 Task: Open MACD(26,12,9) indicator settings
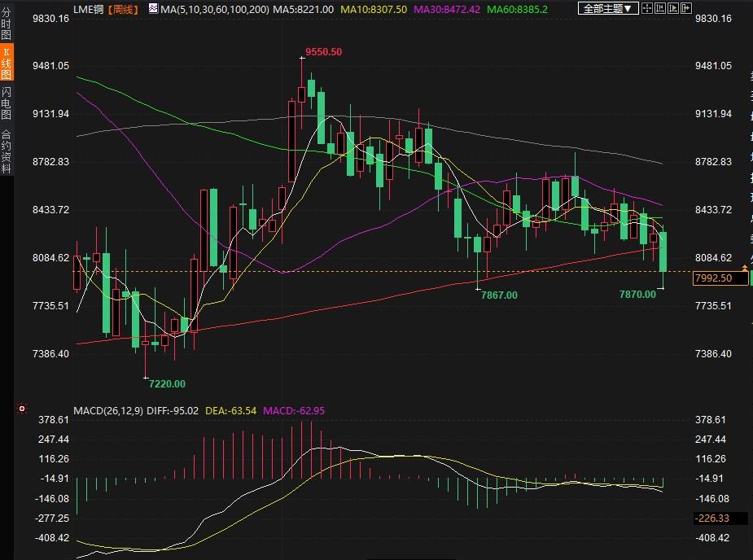click(108, 411)
